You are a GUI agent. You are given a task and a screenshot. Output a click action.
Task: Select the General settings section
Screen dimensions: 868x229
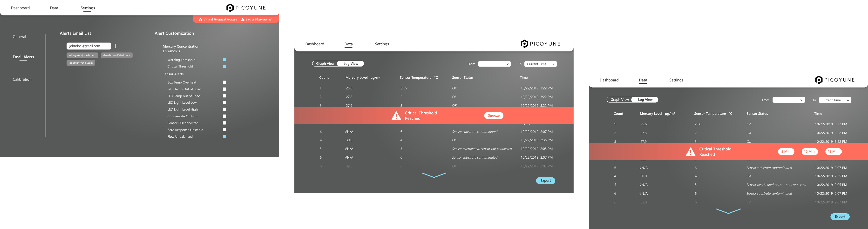coord(19,37)
